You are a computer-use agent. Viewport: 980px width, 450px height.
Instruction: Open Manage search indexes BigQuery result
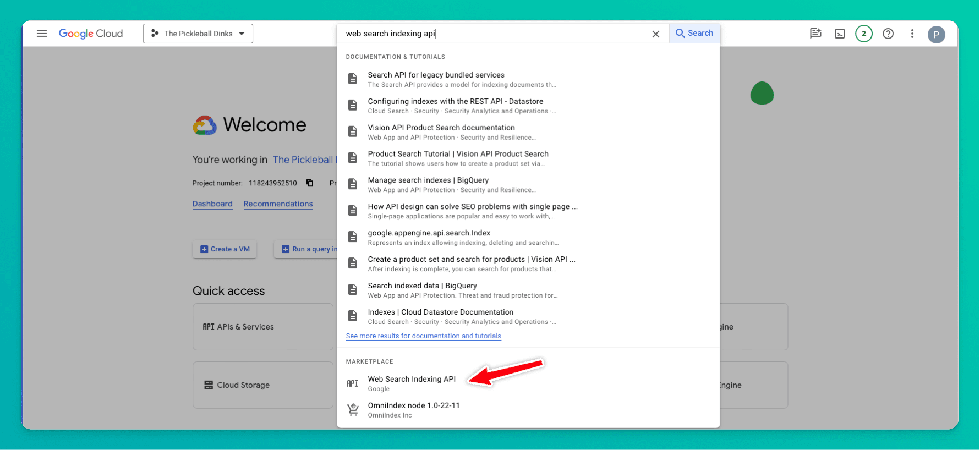pyautogui.click(x=528, y=185)
